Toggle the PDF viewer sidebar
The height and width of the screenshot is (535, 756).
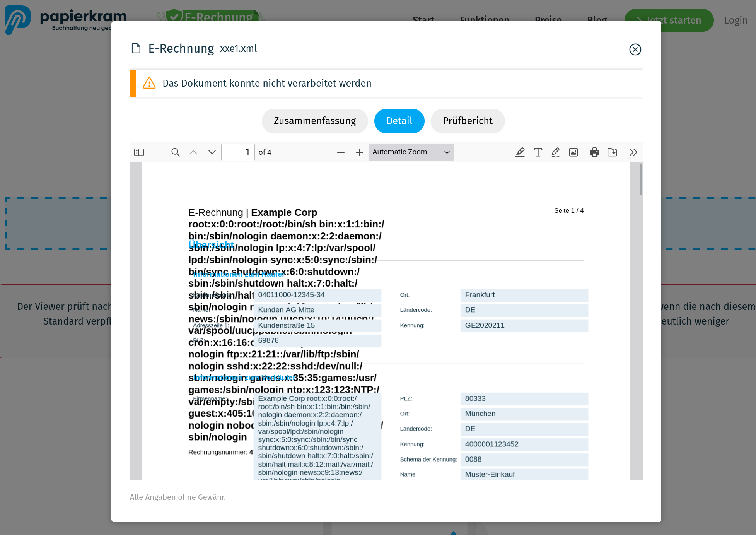(139, 152)
